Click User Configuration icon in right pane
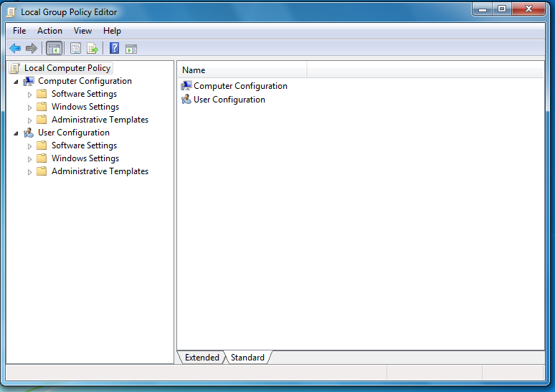The height and width of the screenshot is (392, 555). click(186, 100)
